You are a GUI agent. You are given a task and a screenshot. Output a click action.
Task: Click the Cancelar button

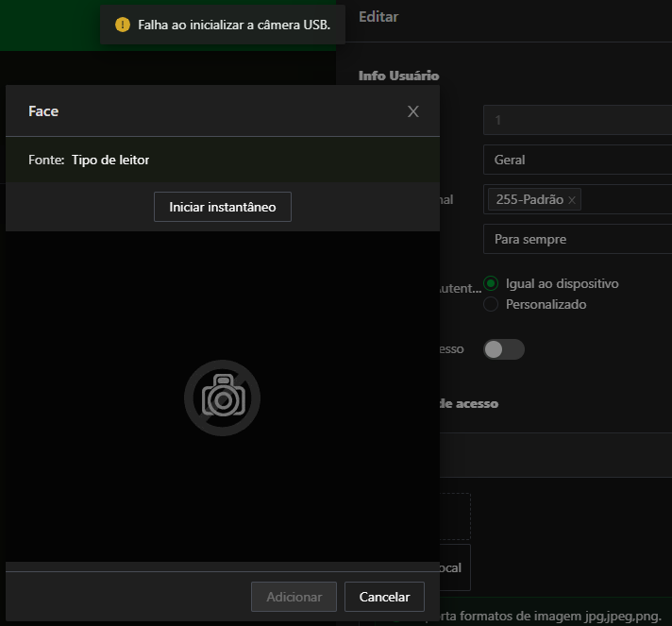(384, 597)
